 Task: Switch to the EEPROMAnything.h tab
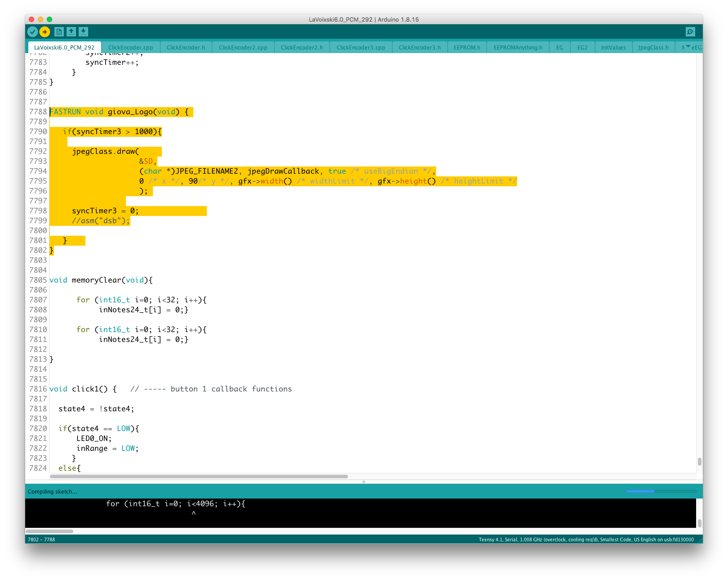pyautogui.click(x=518, y=47)
